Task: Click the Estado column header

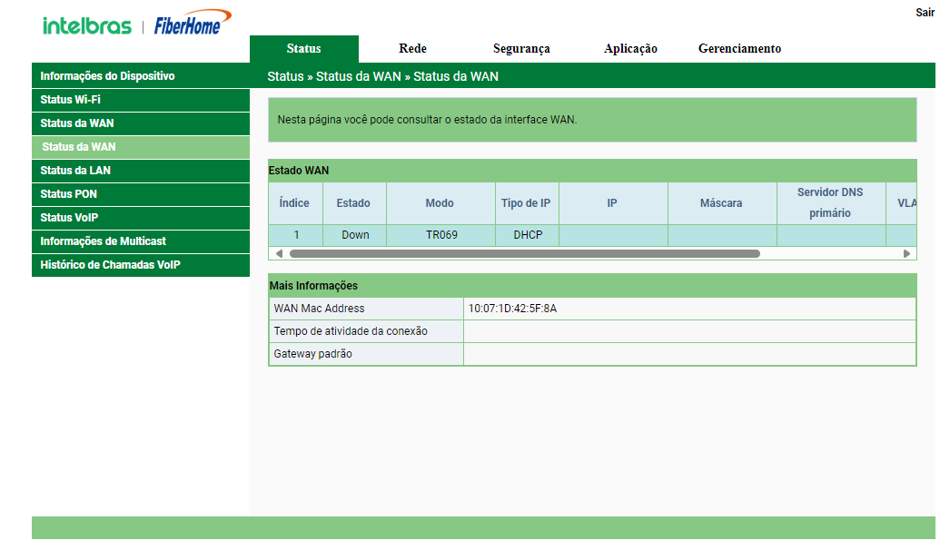Action: [354, 203]
